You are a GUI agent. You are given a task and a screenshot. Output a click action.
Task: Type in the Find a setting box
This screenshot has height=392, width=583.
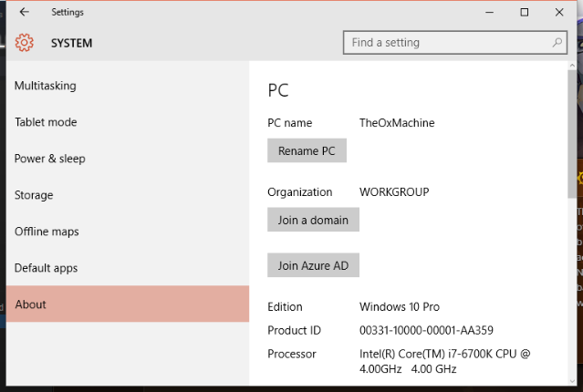[x=447, y=43]
